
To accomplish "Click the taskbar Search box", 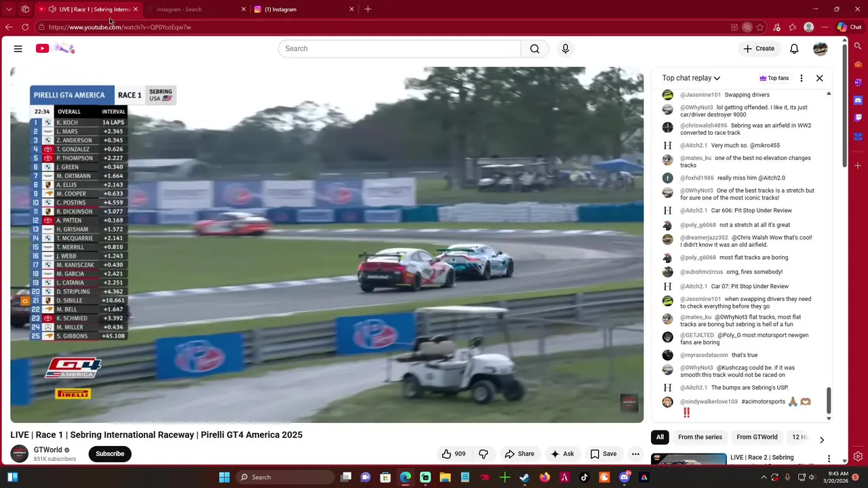I will (x=284, y=477).
